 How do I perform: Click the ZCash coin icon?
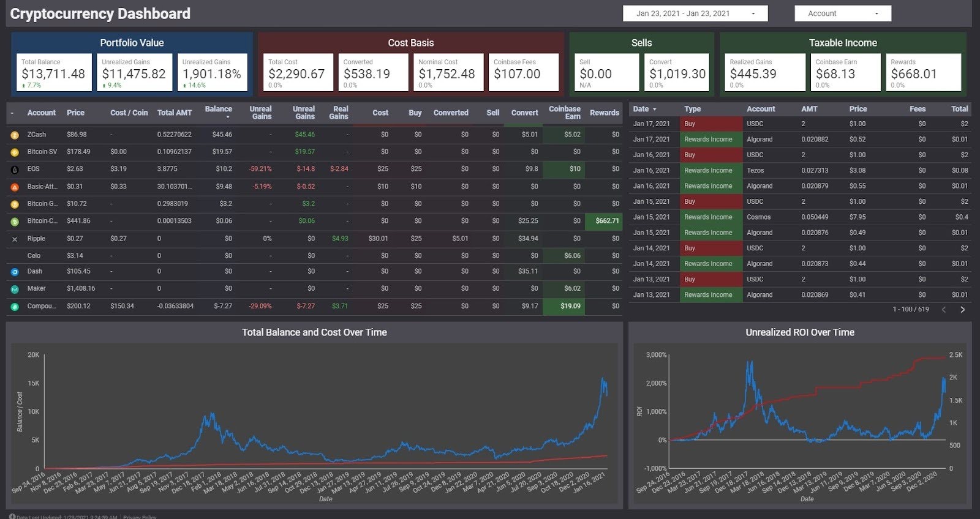pyautogui.click(x=15, y=135)
